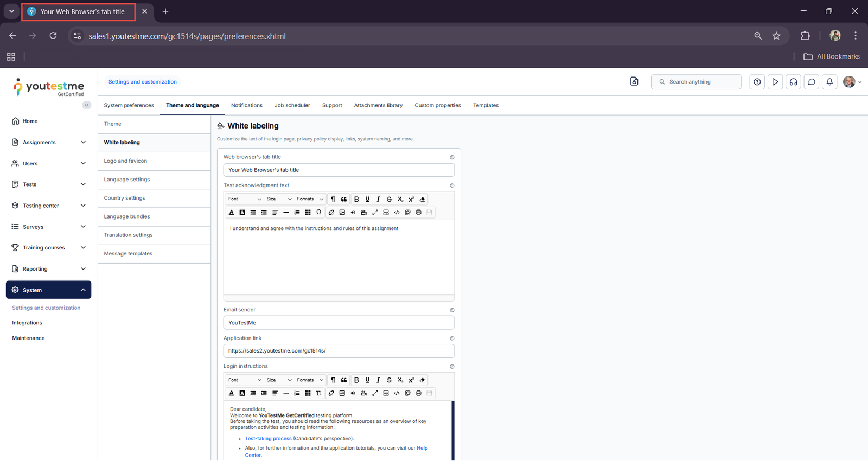Switch to the Notifications tab

[246, 105]
